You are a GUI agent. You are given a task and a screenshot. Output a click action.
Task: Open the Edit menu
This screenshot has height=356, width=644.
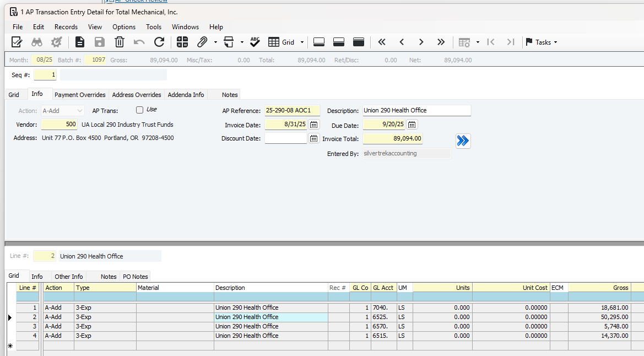coord(39,26)
